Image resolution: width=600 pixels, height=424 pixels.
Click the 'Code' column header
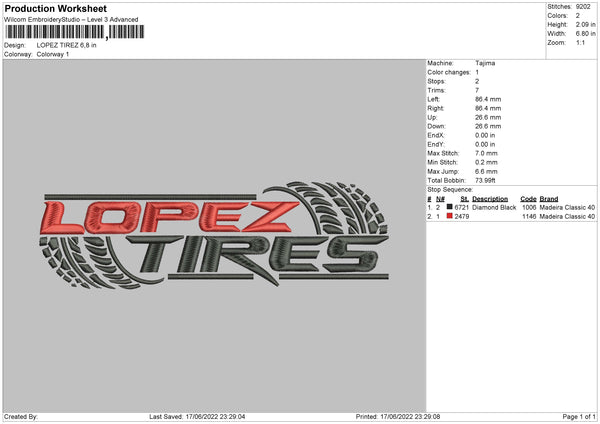coord(528,199)
